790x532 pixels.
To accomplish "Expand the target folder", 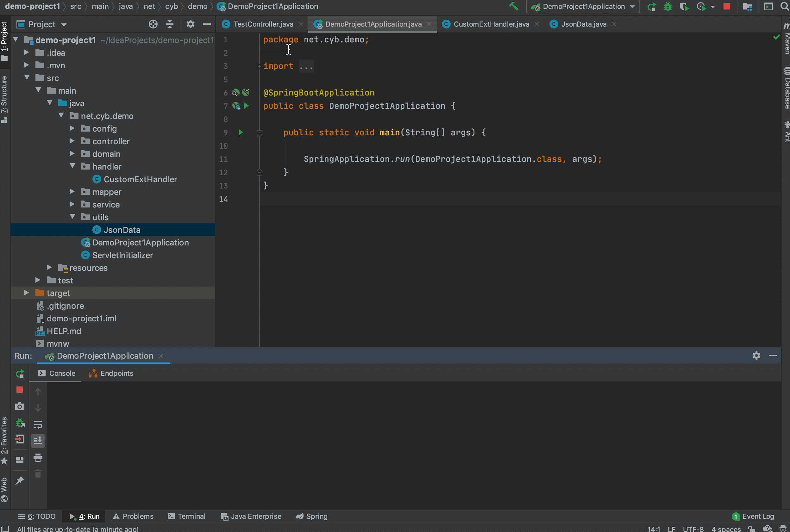I will 26,293.
